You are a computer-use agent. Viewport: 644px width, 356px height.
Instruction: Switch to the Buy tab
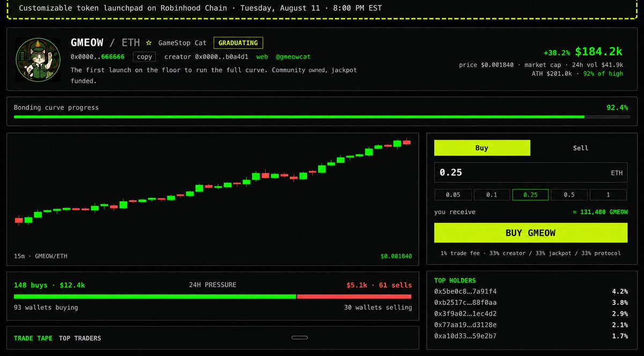tap(482, 148)
